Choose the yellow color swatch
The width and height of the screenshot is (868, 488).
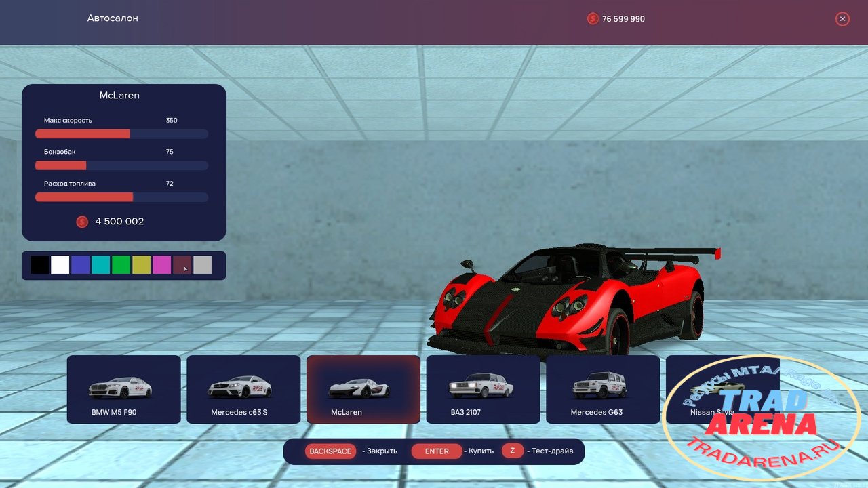141,265
